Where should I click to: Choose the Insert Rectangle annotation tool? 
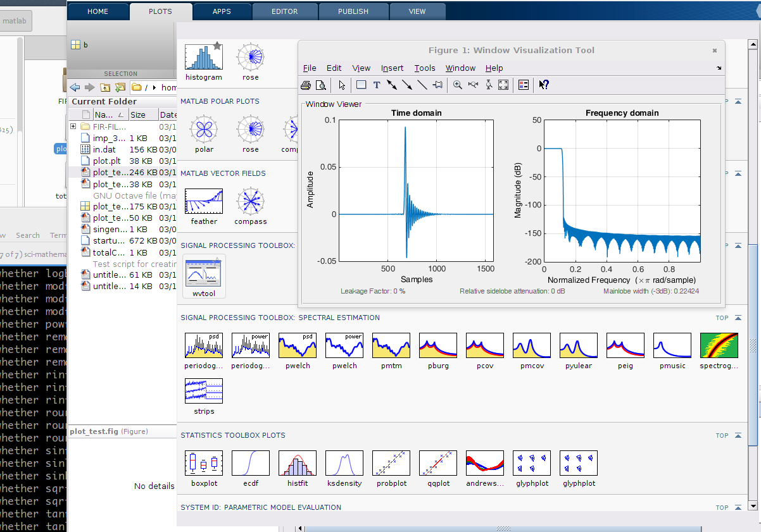pos(361,85)
